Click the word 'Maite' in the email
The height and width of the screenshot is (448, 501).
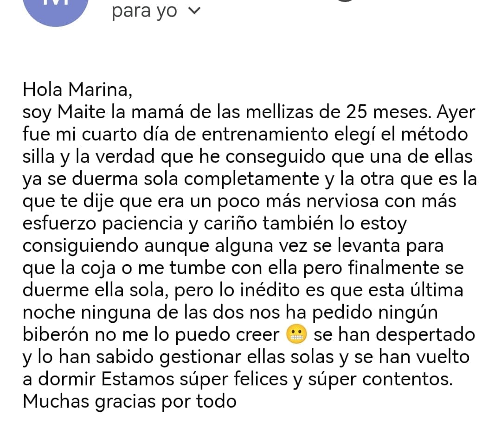[x=84, y=113]
